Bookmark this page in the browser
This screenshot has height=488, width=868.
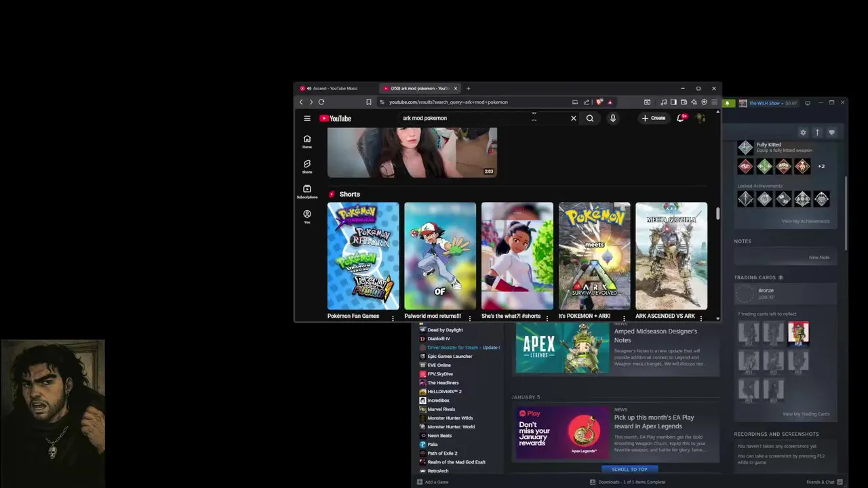368,102
